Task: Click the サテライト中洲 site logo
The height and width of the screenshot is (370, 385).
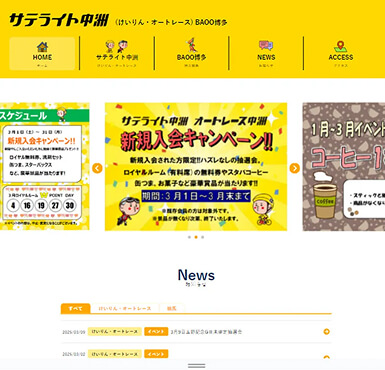Action: (59, 20)
